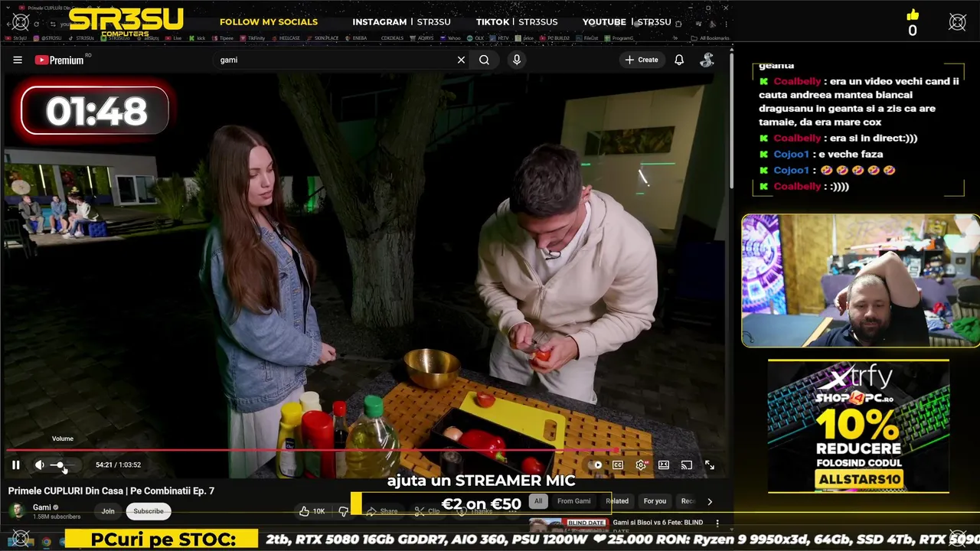Toggle subtitles with the CC button
The width and height of the screenshot is (980, 551).
(x=618, y=465)
